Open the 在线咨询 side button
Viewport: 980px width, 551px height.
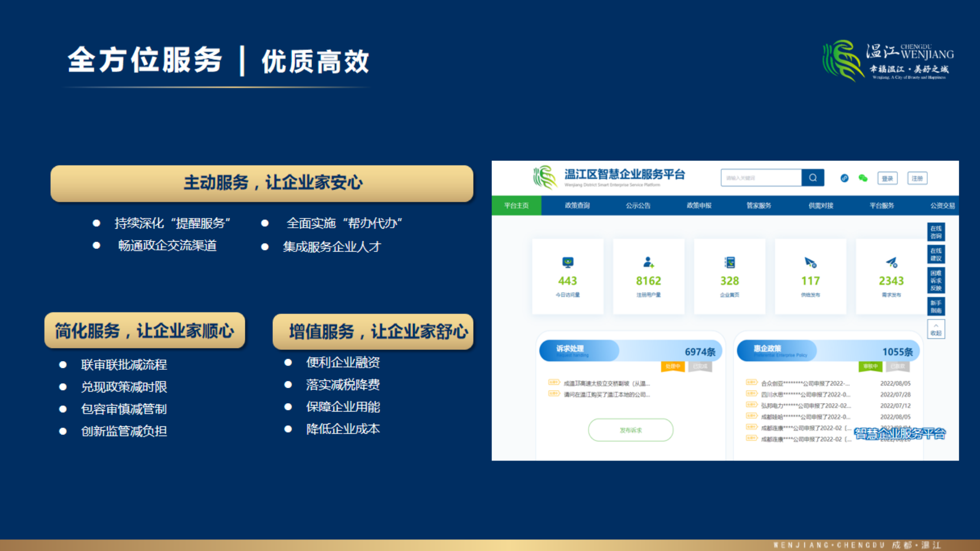pyautogui.click(x=936, y=232)
